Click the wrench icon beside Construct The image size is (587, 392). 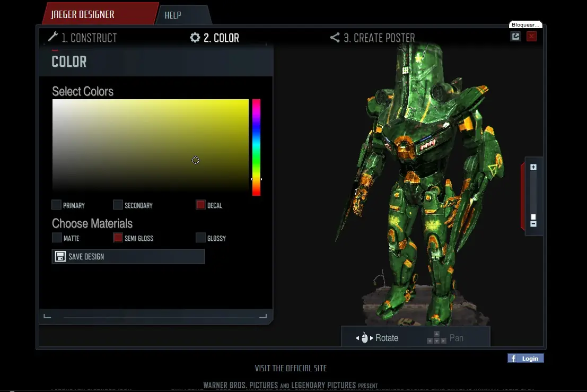coord(53,37)
